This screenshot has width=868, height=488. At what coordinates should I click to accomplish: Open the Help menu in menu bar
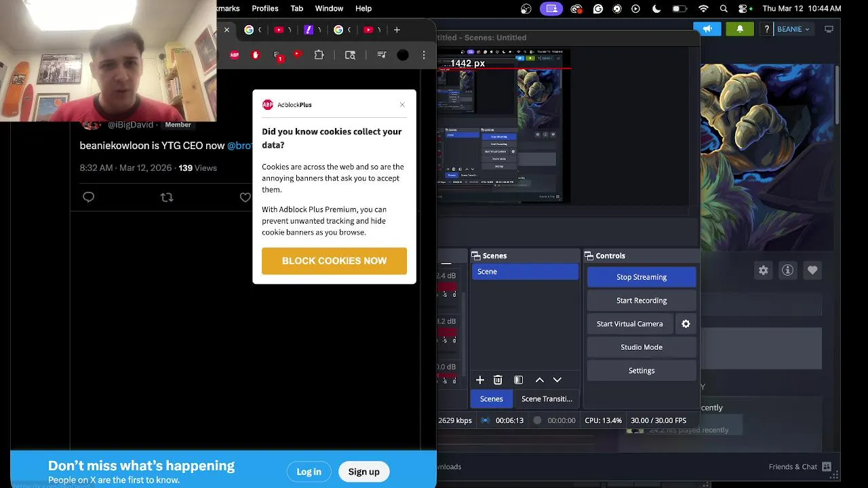[363, 8]
